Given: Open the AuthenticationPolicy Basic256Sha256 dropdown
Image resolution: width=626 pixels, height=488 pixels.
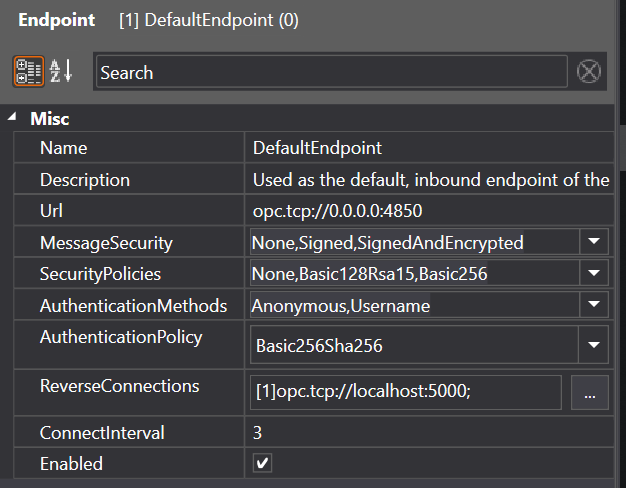Looking at the screenshot, I should [x=593, y=346].
